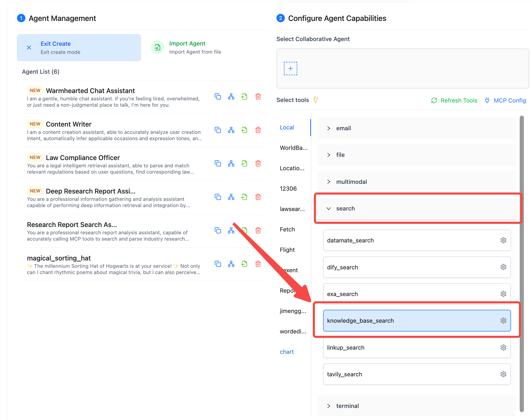The height and width of the screenshot is (420, 532).
Task: Add a collaborative agent with plus box
Action: point(291,69)
